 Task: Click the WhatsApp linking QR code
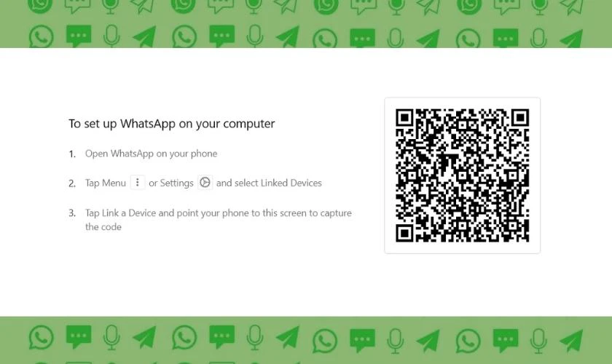click(x=462, y=175)
